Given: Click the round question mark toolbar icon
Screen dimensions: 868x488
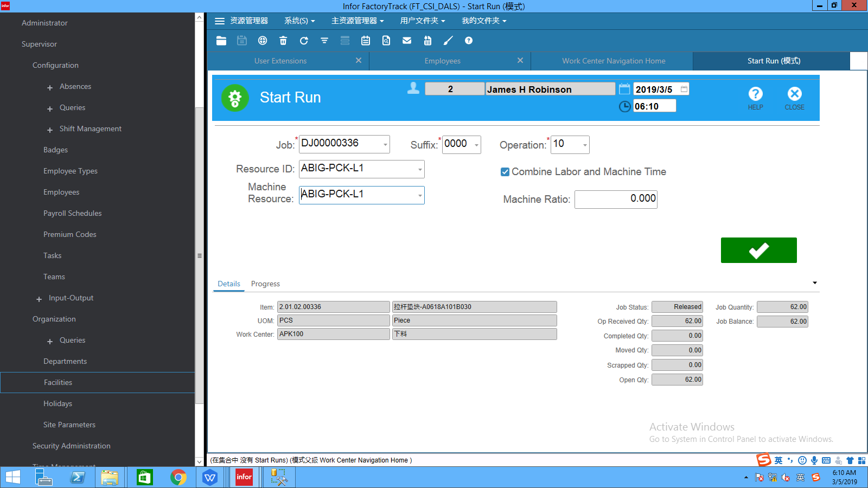Looking at the screenshot, I should click(469, 41).
